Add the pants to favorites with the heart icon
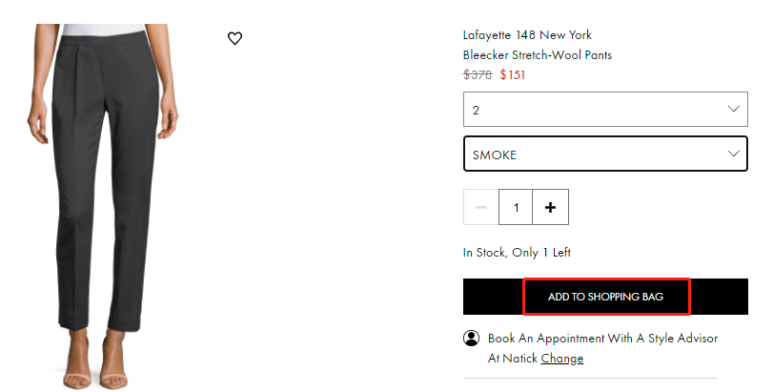Viewport: 773px width, 392px height. [235, 38]
